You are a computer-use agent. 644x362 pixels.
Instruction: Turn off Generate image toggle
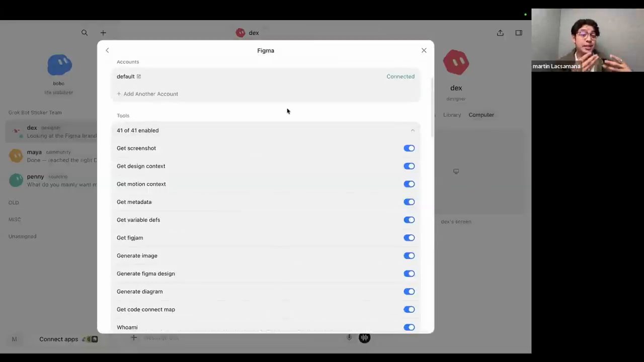click(x=409, y=256)
